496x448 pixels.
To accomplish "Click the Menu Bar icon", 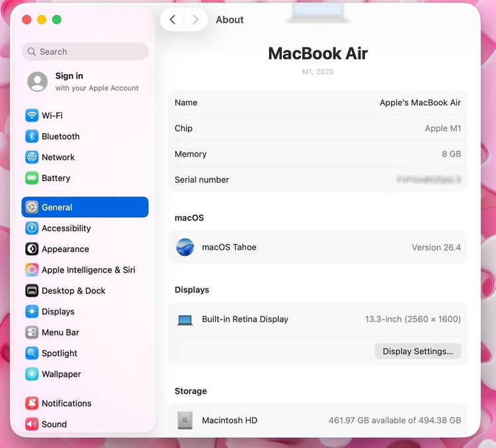I will (32, 333).
